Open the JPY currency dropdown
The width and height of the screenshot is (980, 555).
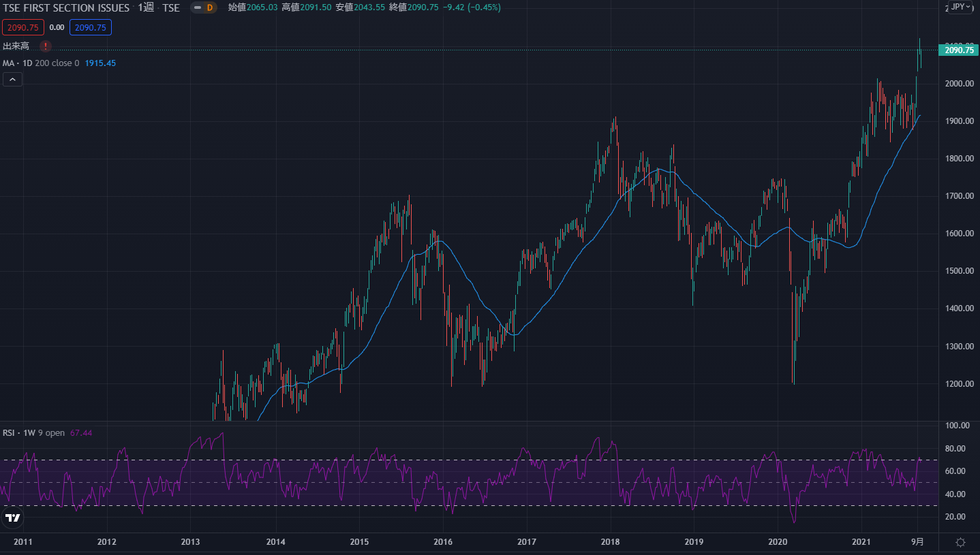960,7
